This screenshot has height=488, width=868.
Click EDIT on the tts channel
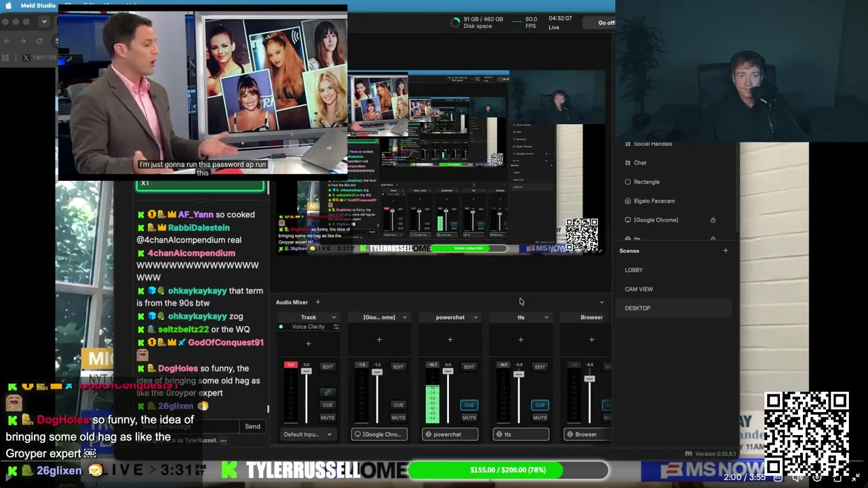(540, 367)
